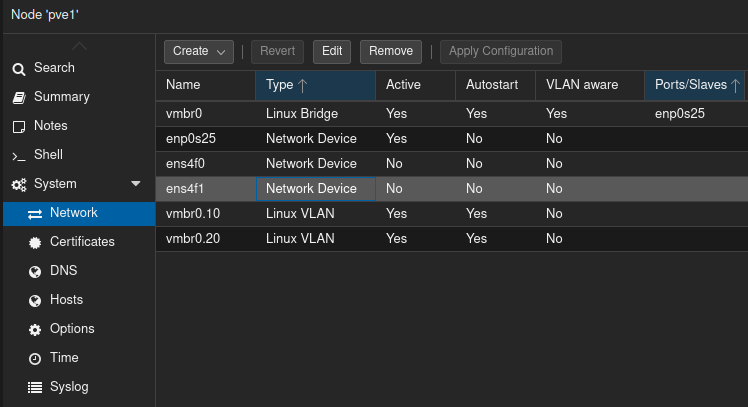Screen dimensions: 748x407
Task: Click the Options gear icon
Action: click(35, 330)
